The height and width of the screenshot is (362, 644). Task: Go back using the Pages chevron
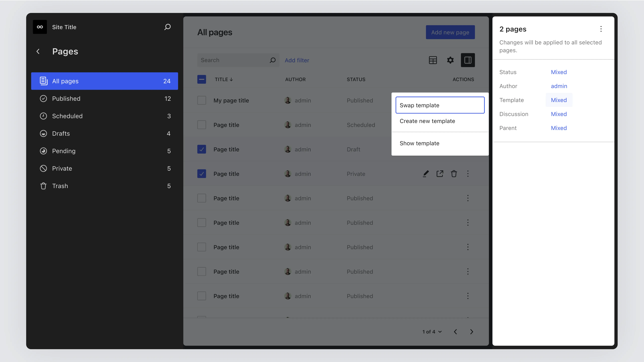coord(38,51)
